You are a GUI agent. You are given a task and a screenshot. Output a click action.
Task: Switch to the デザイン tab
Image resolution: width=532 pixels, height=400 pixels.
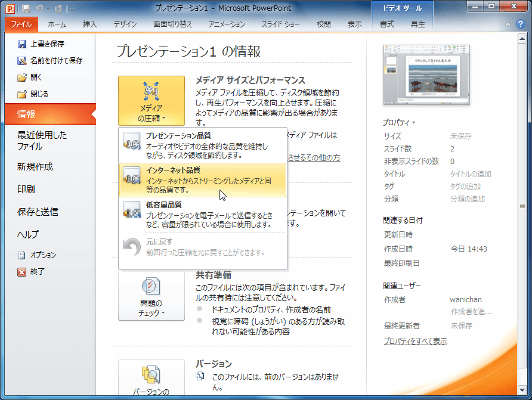tap(125, 24)
